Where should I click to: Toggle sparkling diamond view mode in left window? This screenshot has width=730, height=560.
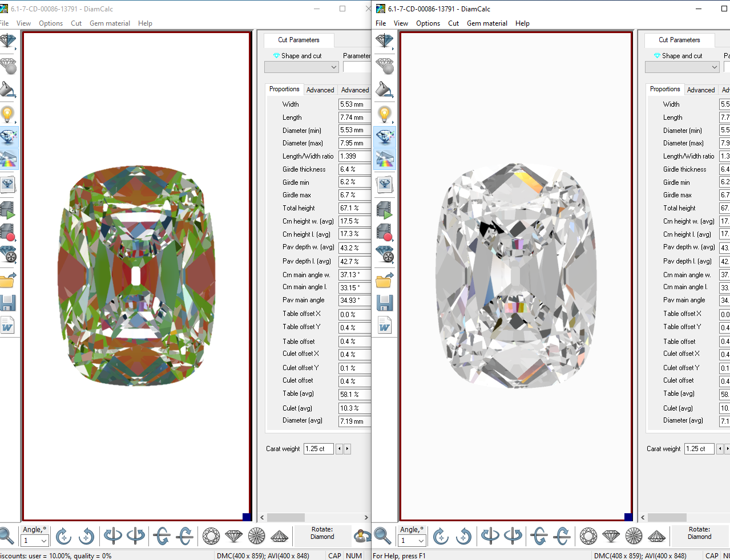point(8,137)
